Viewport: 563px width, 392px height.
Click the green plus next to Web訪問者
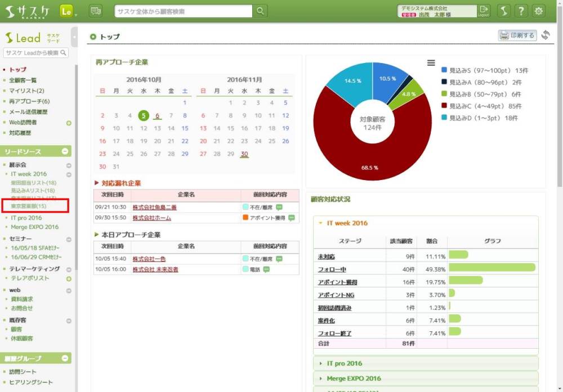69,123
